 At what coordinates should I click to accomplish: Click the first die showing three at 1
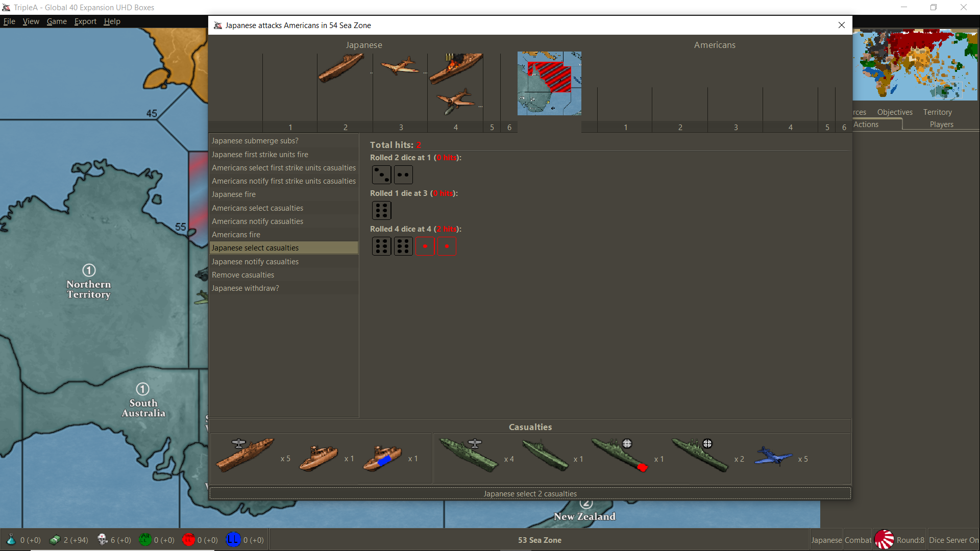(381, 174)
